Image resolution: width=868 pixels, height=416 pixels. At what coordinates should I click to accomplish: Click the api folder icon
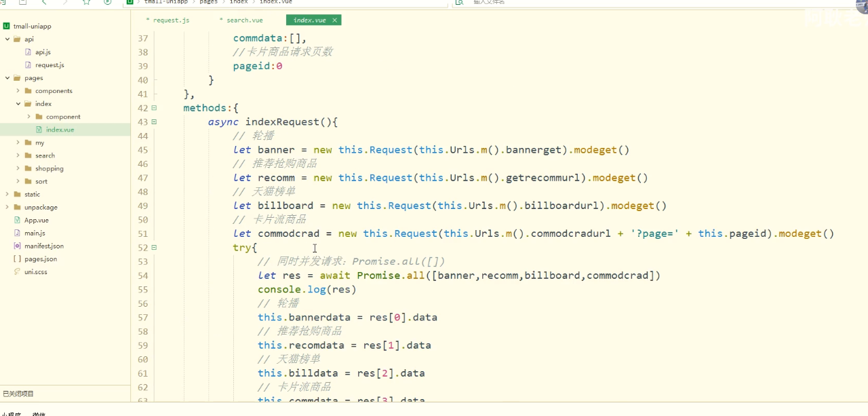coord(18,39)
